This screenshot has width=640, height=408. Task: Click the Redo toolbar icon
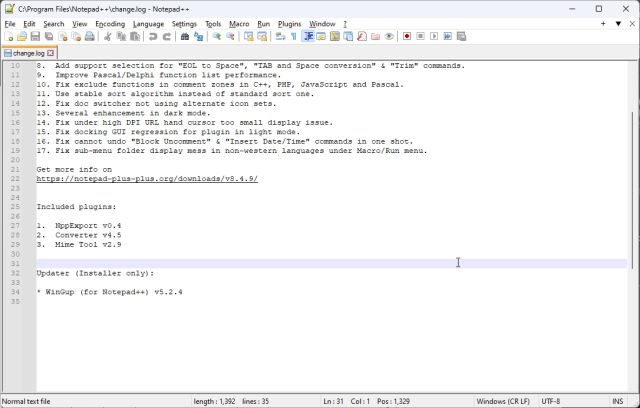(x=167, y=37)
